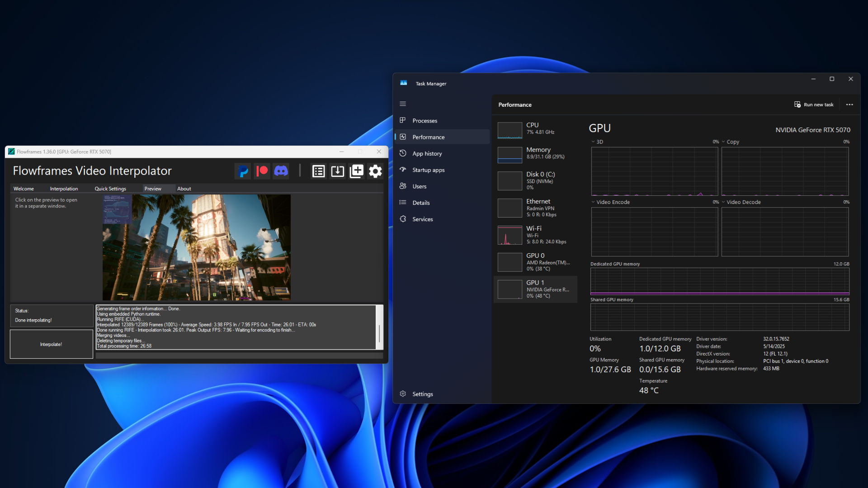Open the batch queue plus icon
Screen dimensions: 868x488
pyautogui.click(x=356, y=171)
